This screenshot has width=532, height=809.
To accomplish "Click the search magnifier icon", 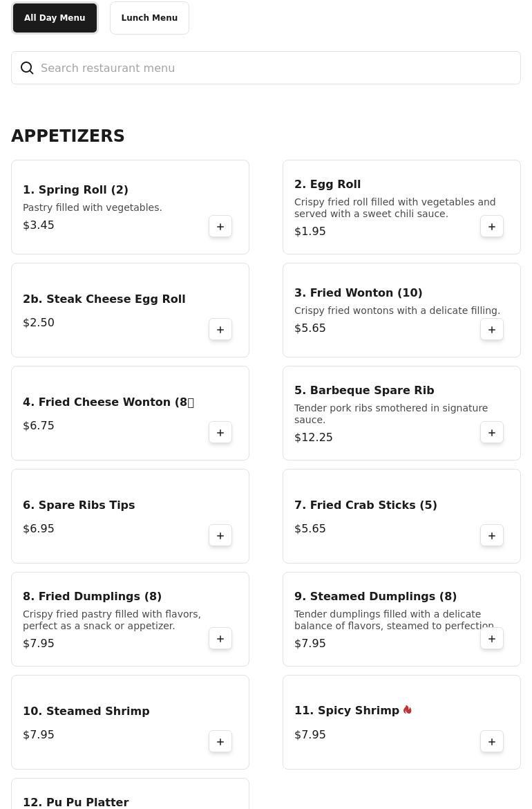I will click(x=27, y=68).
